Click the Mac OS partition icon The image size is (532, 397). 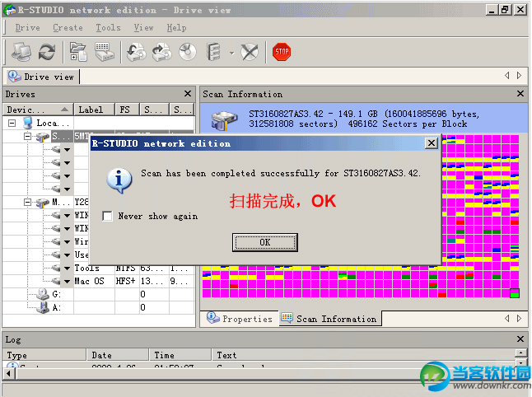pyautogui.click(x=56, y=281)
